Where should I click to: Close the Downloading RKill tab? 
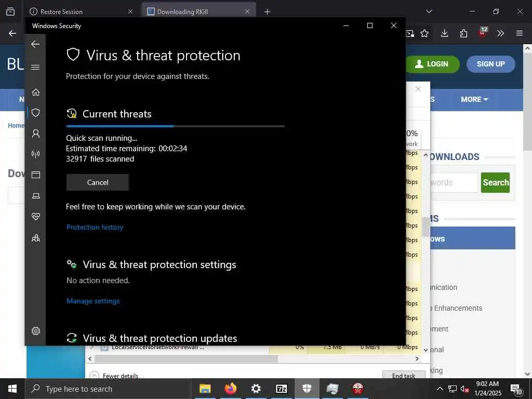247,11
